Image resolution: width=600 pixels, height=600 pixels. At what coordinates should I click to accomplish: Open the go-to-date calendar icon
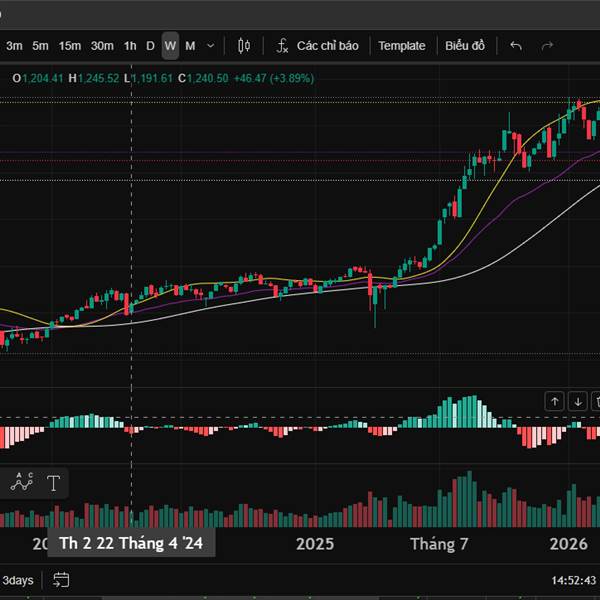(x=61, y=580)
